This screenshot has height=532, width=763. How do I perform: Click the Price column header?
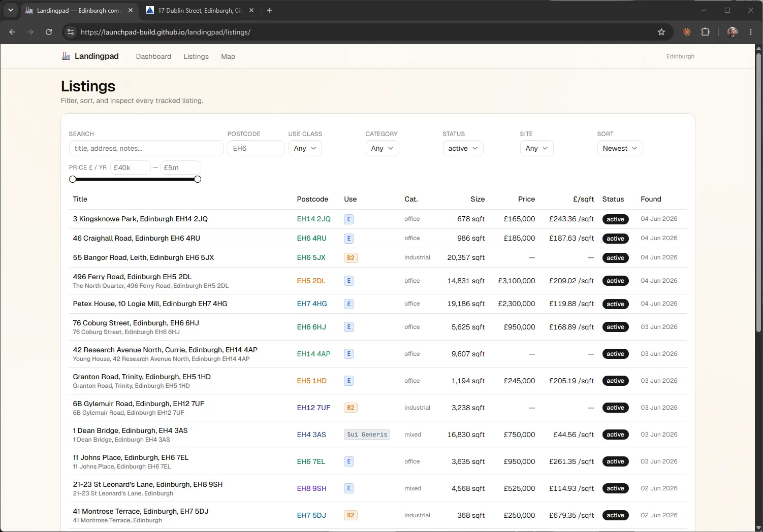pos(526,199)
